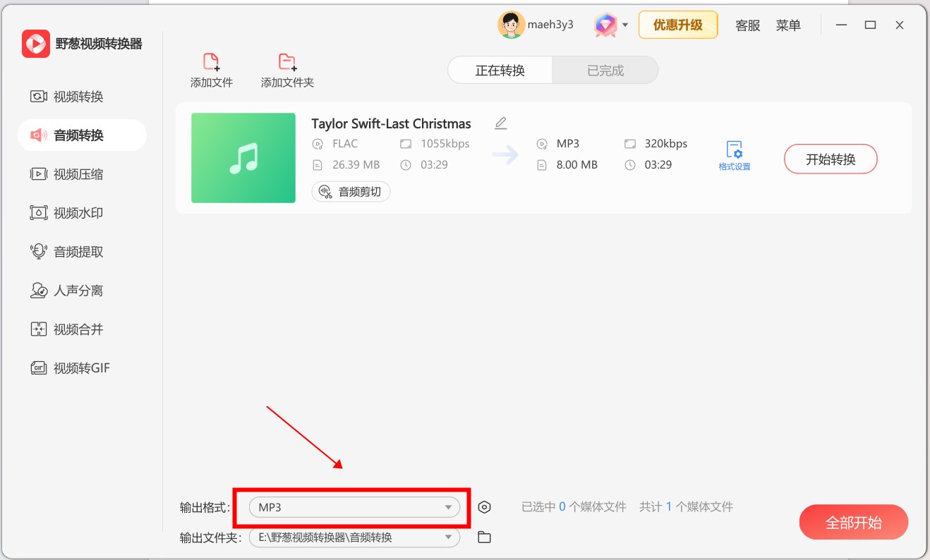Click the pencil icon to rename the track

pos(501,123)
